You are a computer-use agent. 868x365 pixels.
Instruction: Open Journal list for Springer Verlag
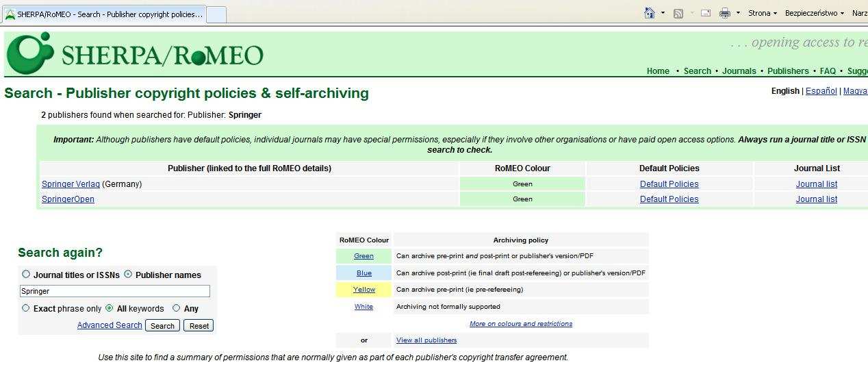(816, 184)
